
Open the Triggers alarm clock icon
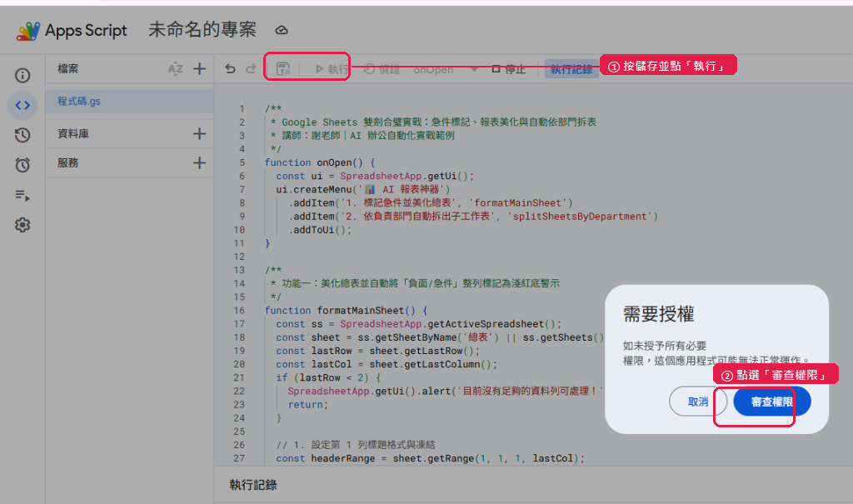click(x=22, y=165)
